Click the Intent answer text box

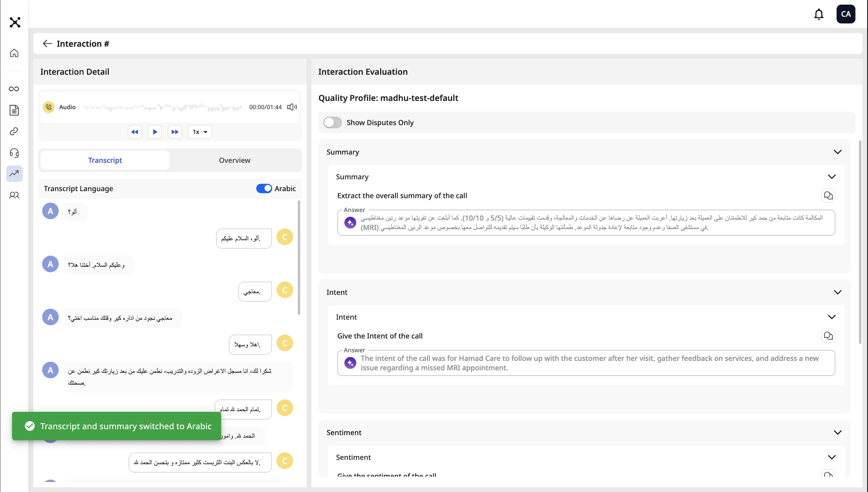click(586, 363)
